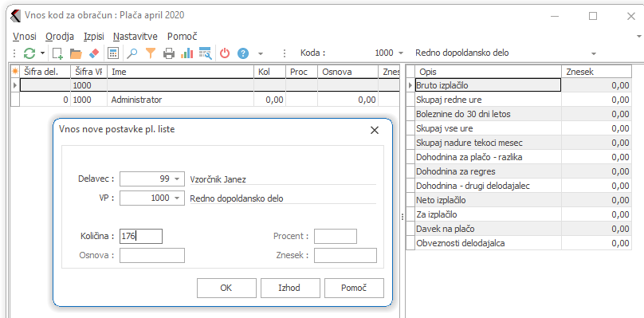Click the Izhod button
644x318 pixels.
[x=290, y=288]
